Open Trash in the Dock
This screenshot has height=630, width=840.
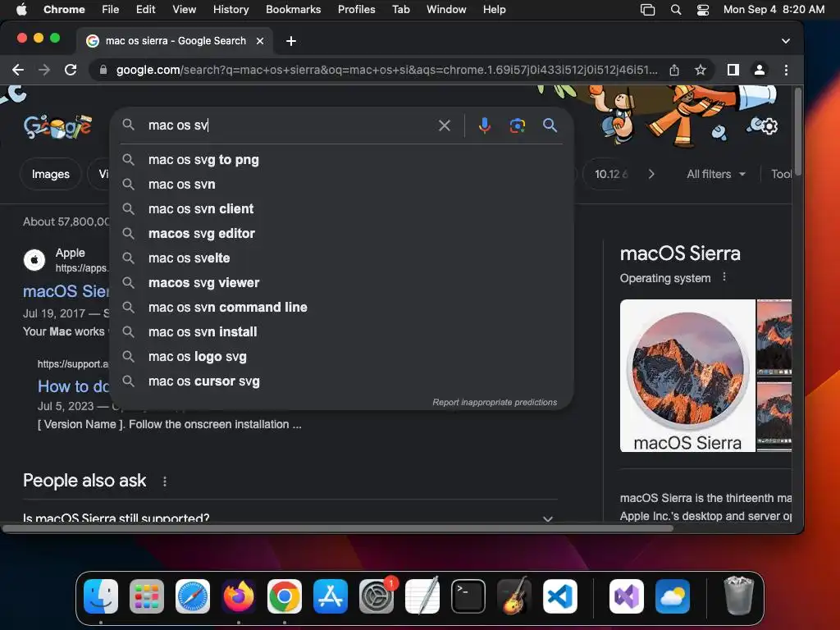[x=739, y=596]
